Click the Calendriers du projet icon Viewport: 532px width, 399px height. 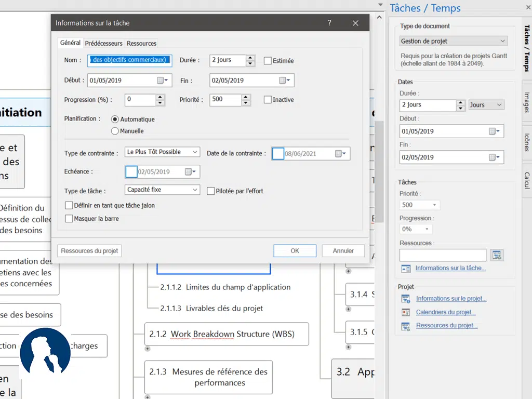coord(406,312)
